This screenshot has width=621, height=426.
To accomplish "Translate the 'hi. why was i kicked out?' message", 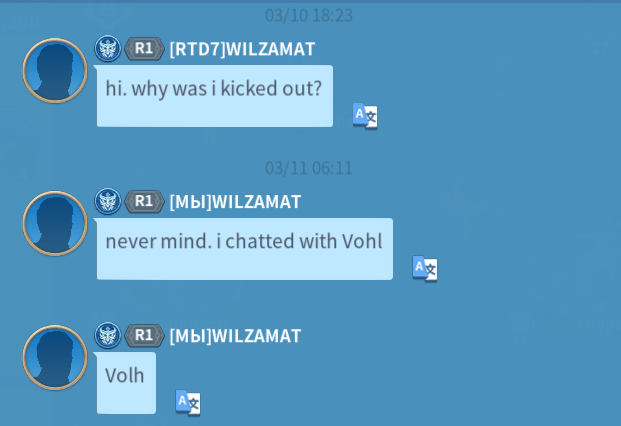I will (365, 116).
